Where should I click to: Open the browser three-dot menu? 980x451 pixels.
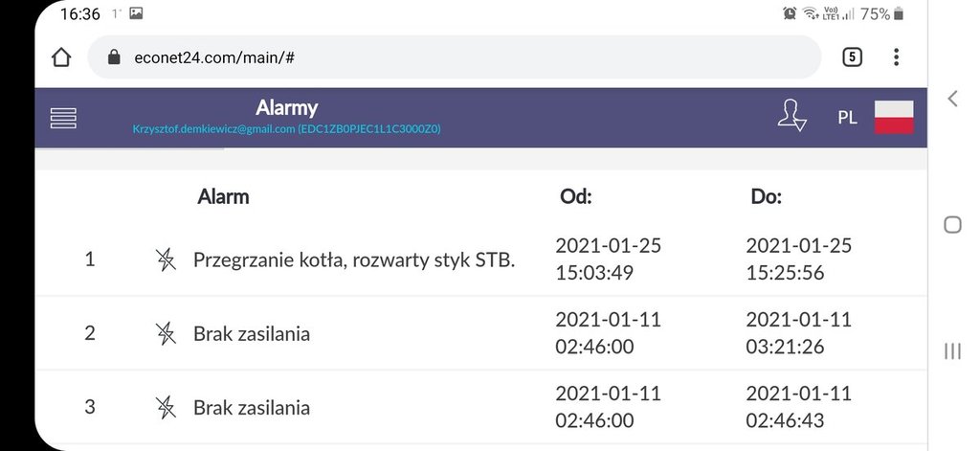(x=896, y=57)
